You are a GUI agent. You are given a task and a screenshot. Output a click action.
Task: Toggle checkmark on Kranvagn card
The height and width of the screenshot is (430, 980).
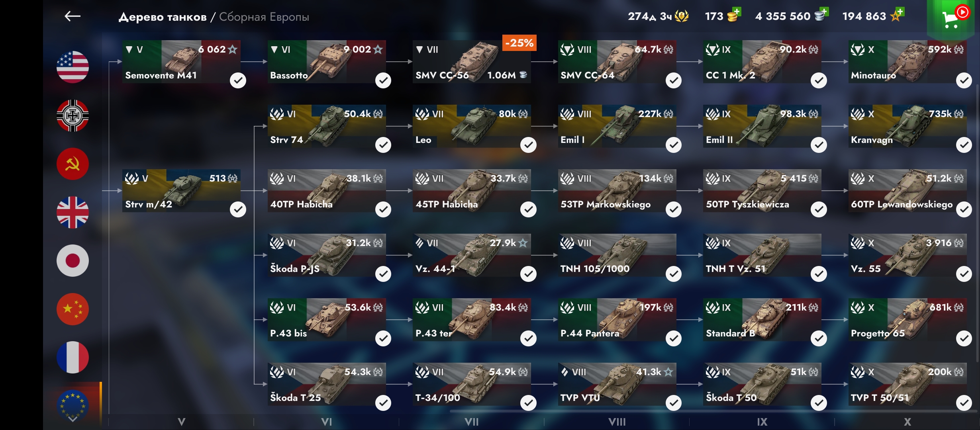coord(964,145)
